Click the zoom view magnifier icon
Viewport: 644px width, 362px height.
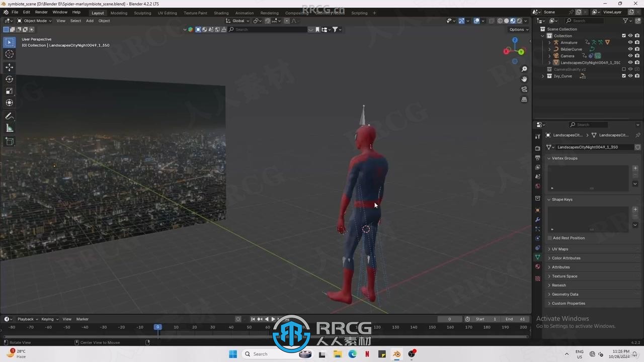pos(524,69)
